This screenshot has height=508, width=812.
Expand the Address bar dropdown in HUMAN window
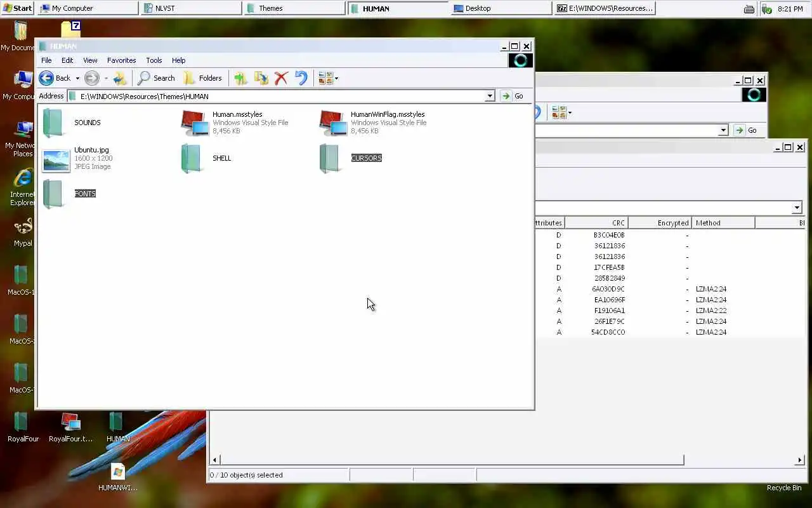[490, 96]
